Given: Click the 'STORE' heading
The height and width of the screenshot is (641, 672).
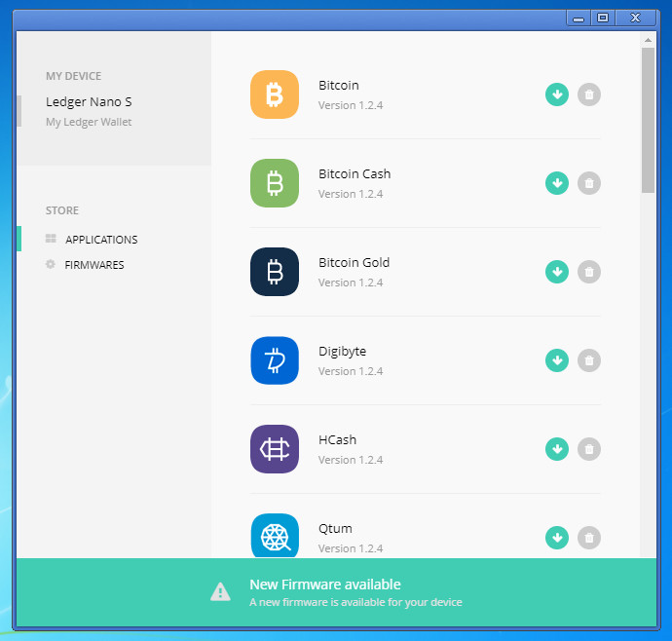Looking at the screenshot, I should (x=62, y=210).
